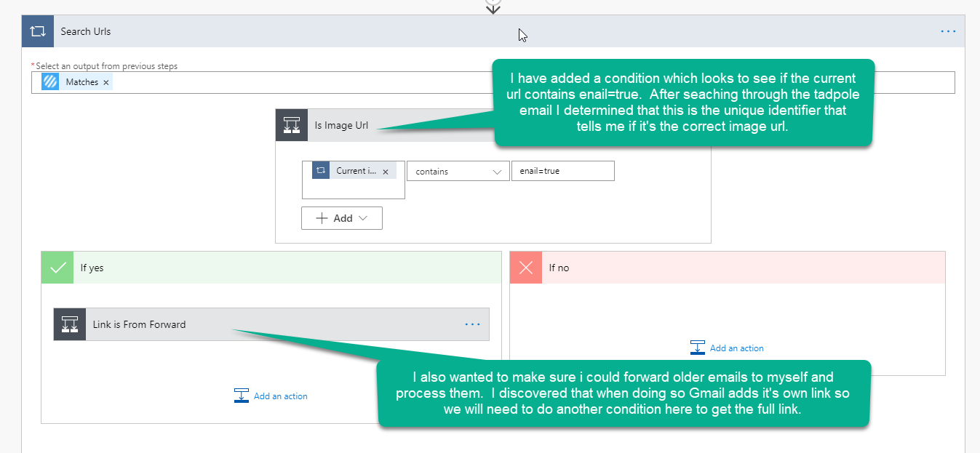This screenshot has width=980, height=453.
Task: Open the contains operator dropdown
Action: (x=458, y=171)
